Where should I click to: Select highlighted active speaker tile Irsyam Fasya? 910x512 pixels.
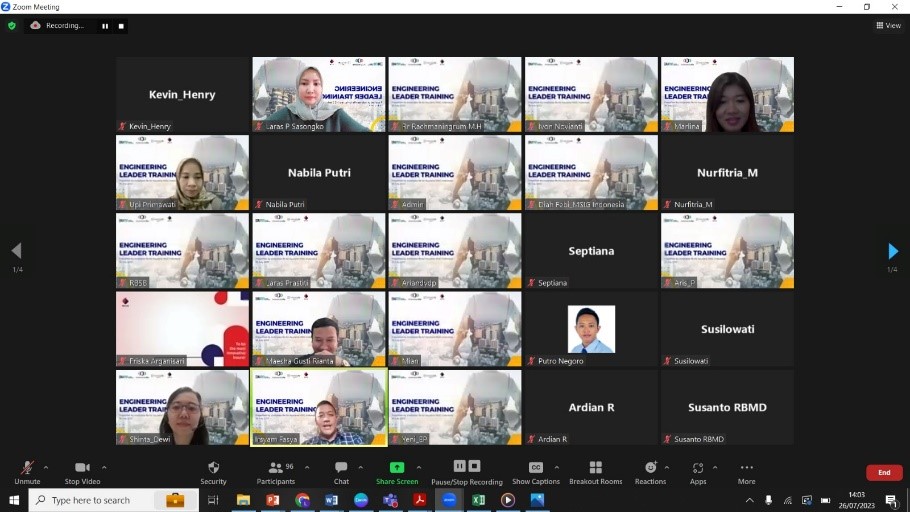pyautogui.click(x=319, y=408)
